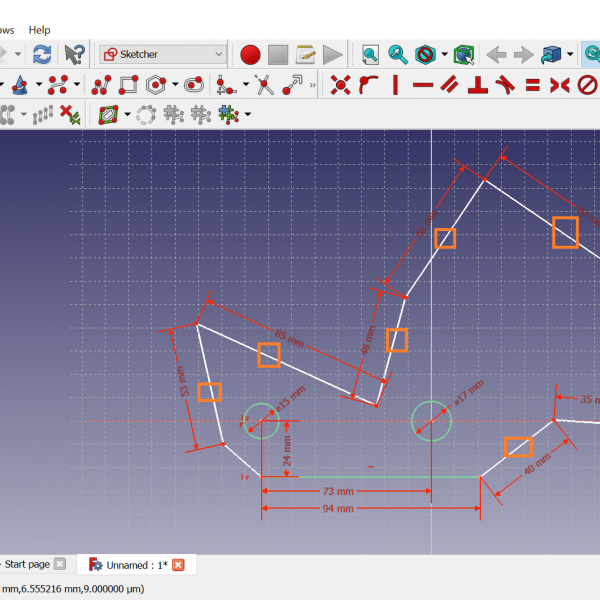Image resolution: width=600 pixels, height=600 pixels.
Task: Open the Help menu
Action: tap(39, 30)
